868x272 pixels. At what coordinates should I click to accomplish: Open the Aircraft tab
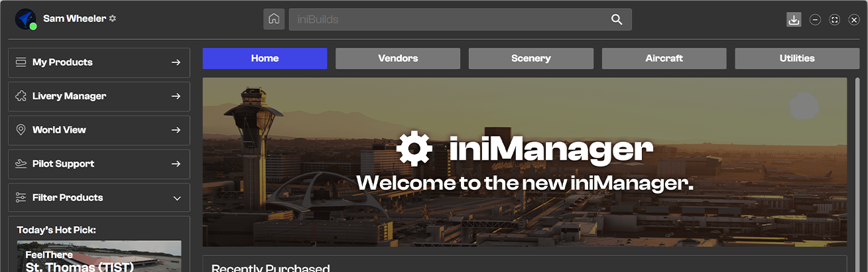click(x=664, y=58)
